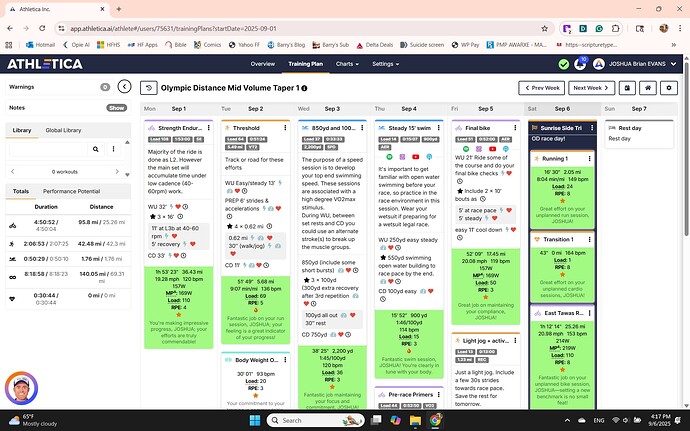
Task: Open the Delta Deals bookmark
Action: click(x=375, y=44)
